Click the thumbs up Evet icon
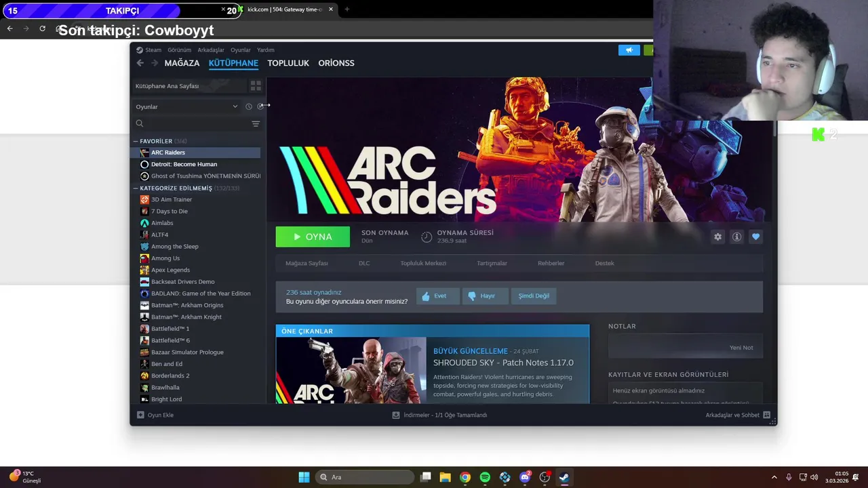The image size is (868, 488). click(x=426, y=296)
